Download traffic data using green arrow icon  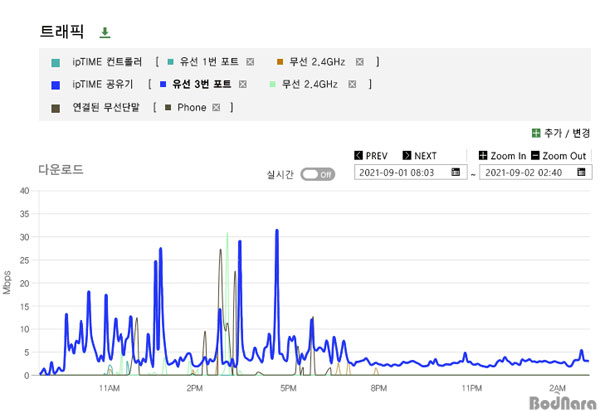pyautogui.click(x=105, y=33)
